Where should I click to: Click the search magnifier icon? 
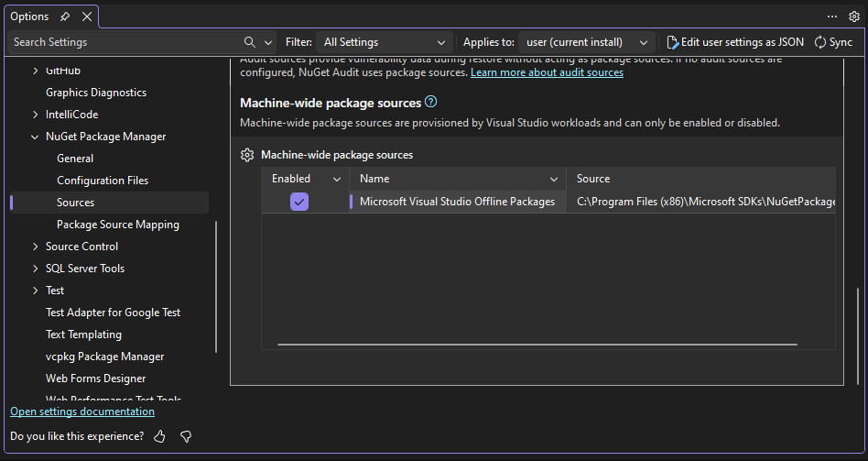click(250, 42)
